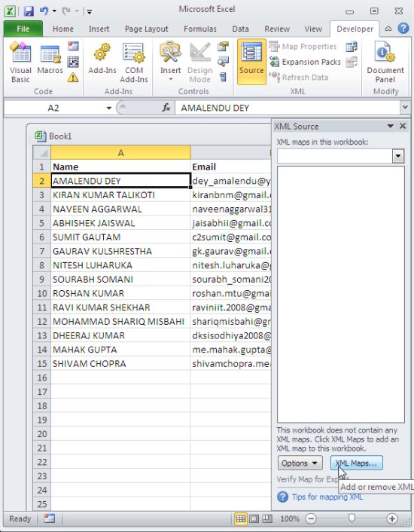Switch to Normal view in status bar

tap(241, 518)
